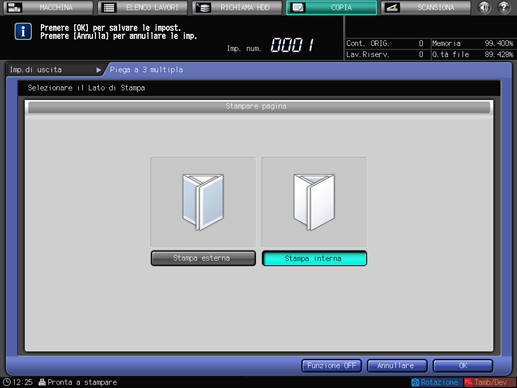
Task: Switch to ELENCO LAVORI tab
Action: tap(143, 7)
